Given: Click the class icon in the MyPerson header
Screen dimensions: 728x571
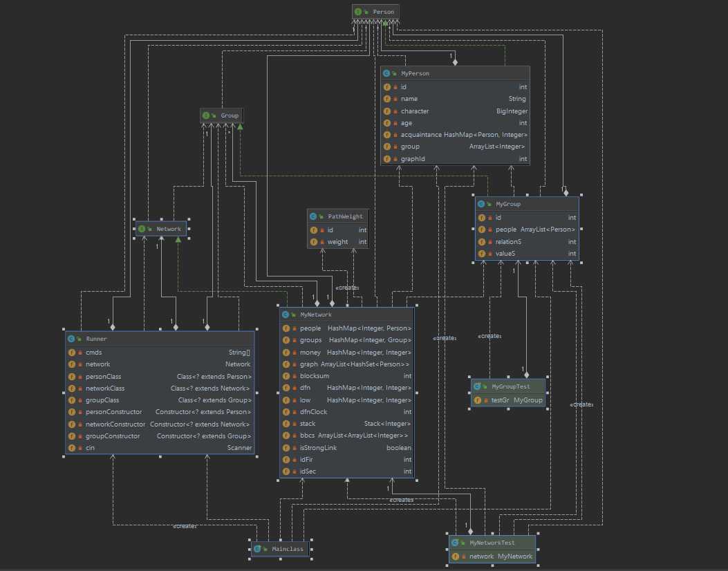Looking at the screenshot, I should [x=386, y=73].
